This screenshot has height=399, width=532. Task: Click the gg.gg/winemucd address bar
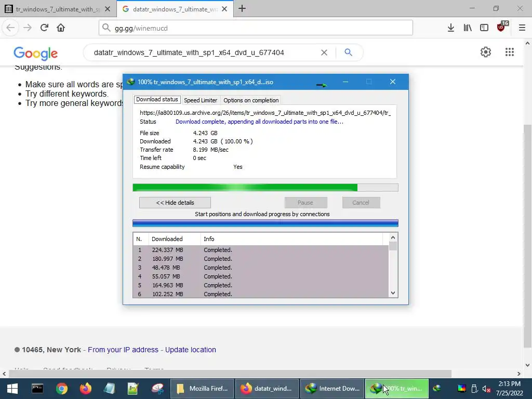[x=256, y=28]
